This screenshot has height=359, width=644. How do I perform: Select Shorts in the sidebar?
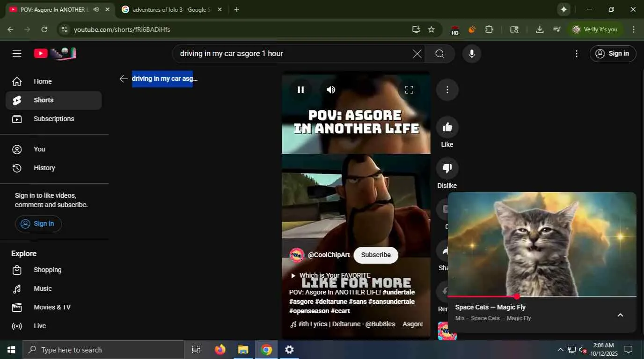tap(53, 100)
